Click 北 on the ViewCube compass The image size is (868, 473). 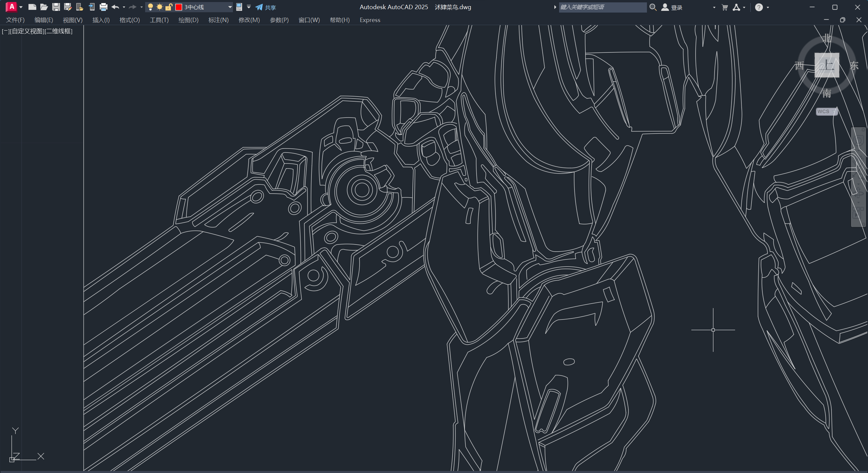point(827,38)
